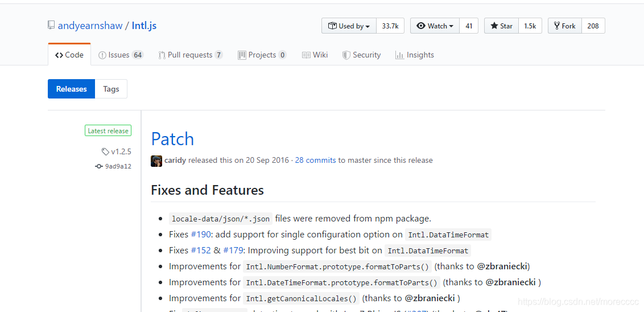The height and width of the screenshot is (312, 644).
Task: Open the Intl.js repository link
Action: (x=144, y=26)
